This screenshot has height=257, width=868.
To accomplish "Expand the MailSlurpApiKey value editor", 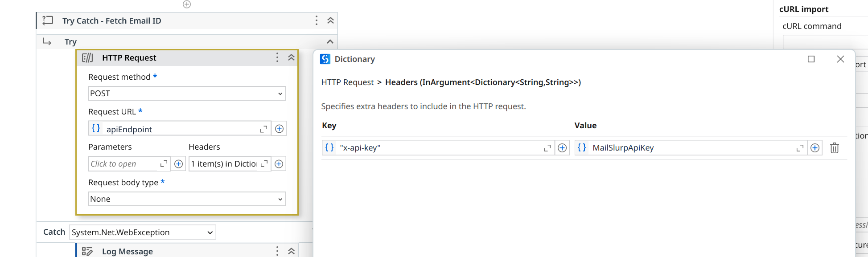I will 800,148.
